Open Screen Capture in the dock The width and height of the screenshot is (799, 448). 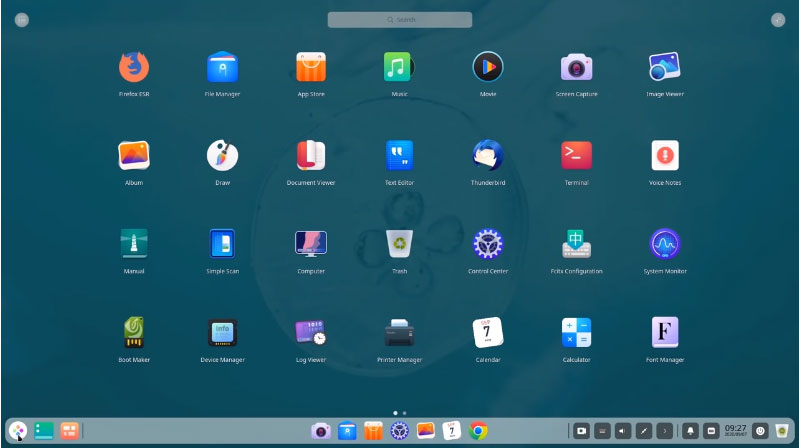(321, 431)
